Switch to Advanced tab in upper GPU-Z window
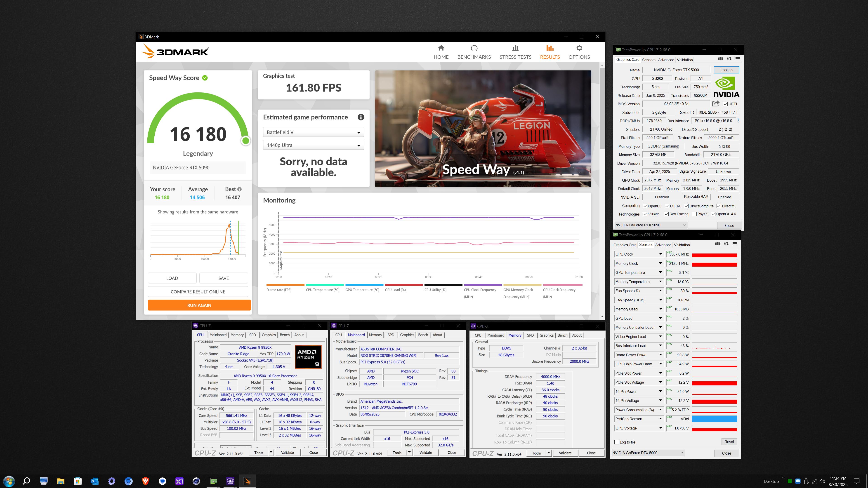This screenshot has height=488, width=868. [666, 60]
